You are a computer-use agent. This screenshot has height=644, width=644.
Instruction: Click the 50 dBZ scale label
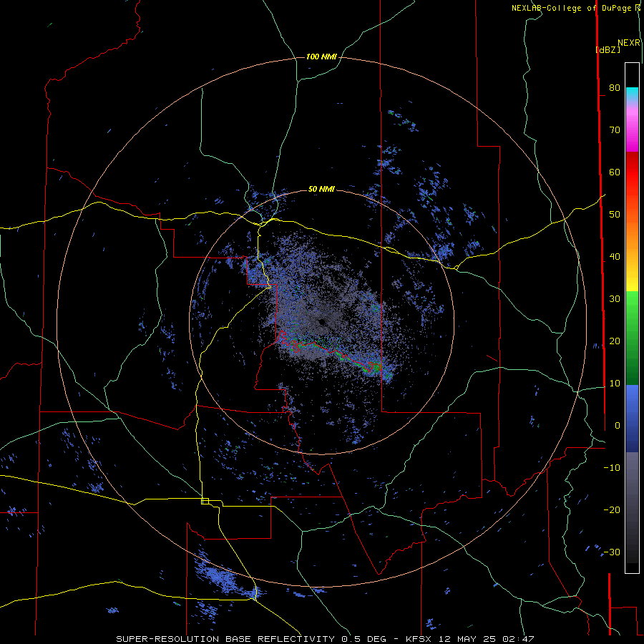pos(615,215)
